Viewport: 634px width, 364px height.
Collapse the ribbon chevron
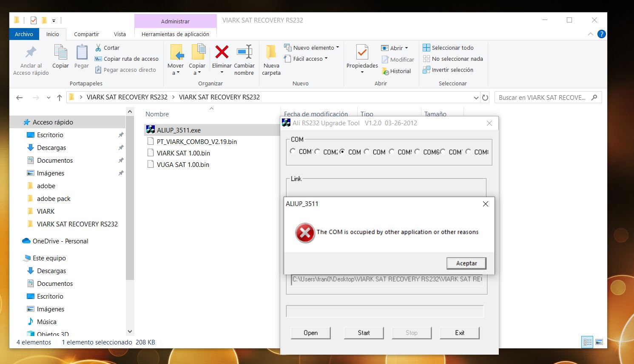pyautogui.click(x=590, y=34)
